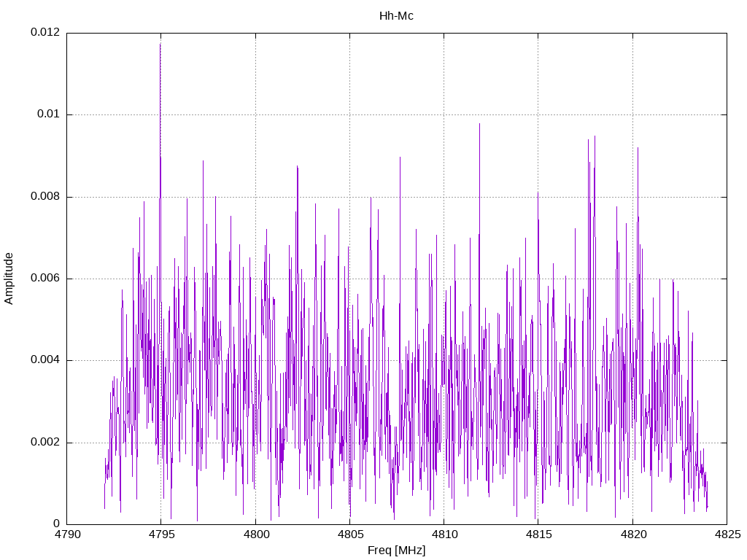Click the 0.002 y-axis tick label

46,443
